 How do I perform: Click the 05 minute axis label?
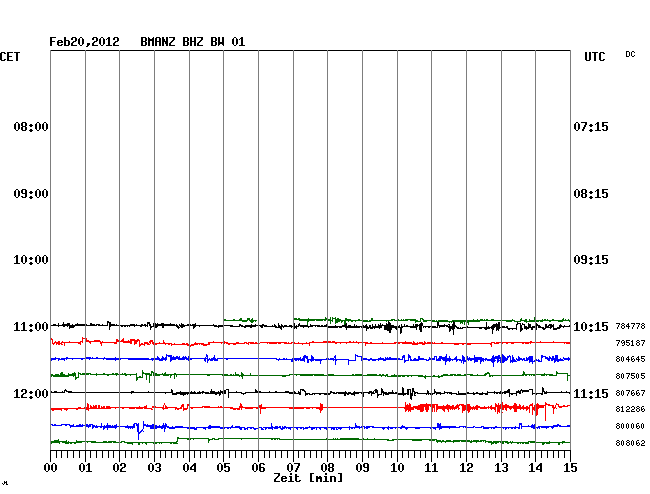pyautogui.click(x=223, y=468)
